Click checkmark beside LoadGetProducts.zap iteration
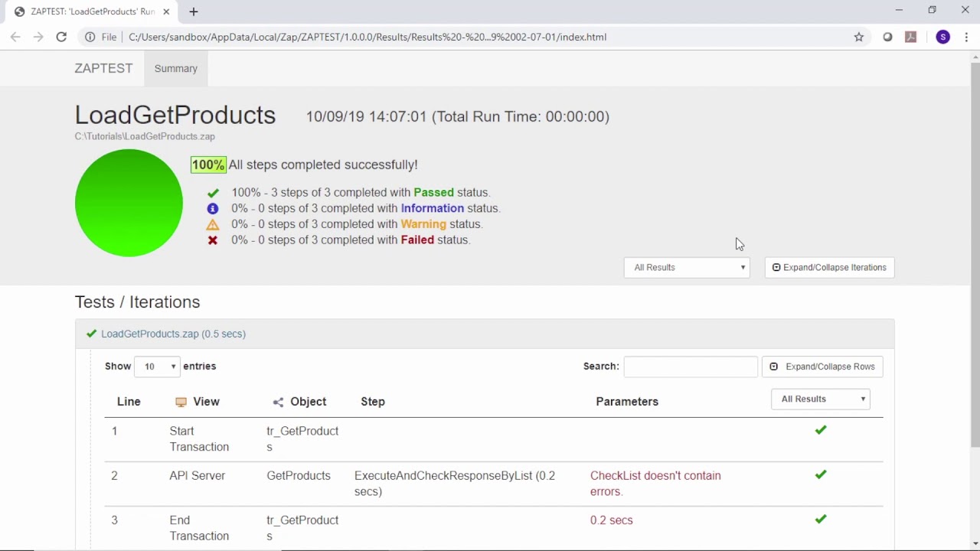 tap(92, 334)
